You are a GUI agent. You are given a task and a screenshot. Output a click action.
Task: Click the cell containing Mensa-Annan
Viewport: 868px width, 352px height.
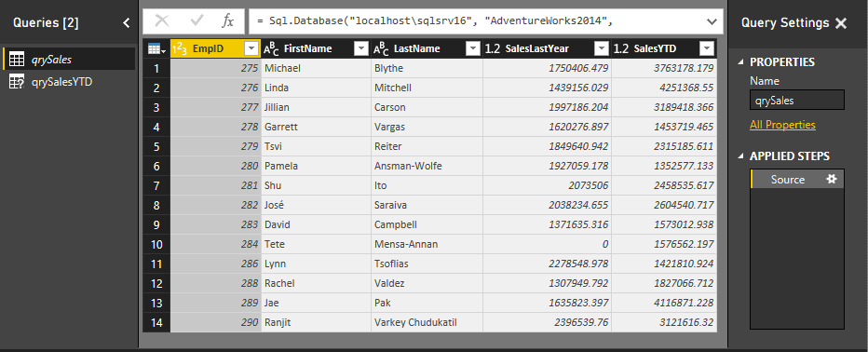[427, 244]
